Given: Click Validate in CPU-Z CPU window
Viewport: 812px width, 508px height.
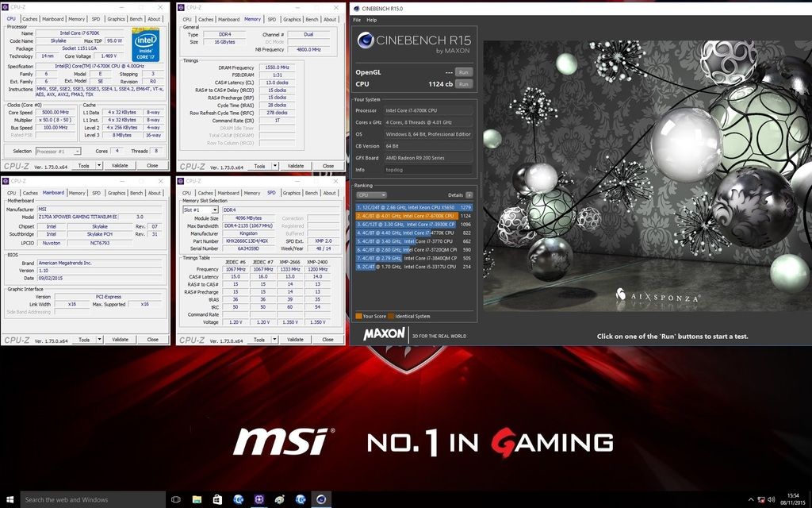Looking at the screenshot, I should (x=121, y=165).
